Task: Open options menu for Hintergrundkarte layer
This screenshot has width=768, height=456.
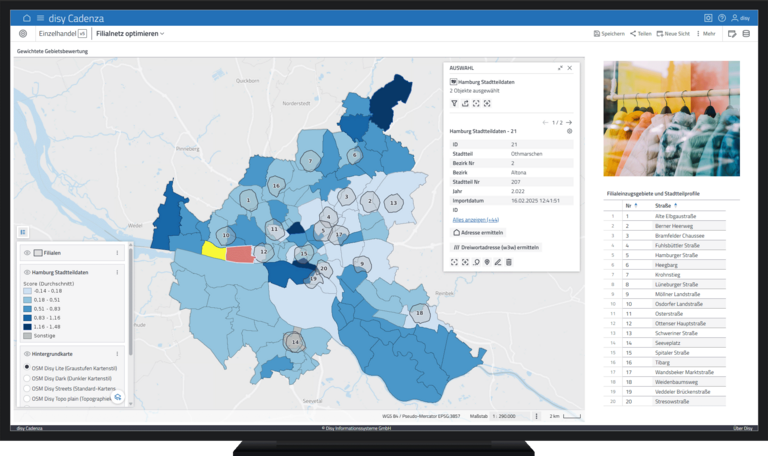Action: (117, 354)
